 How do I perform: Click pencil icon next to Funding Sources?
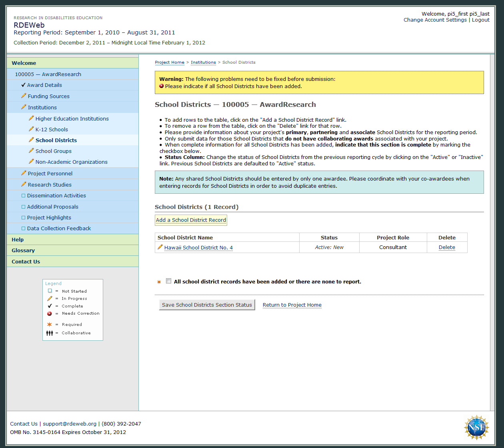pos(24,96)
